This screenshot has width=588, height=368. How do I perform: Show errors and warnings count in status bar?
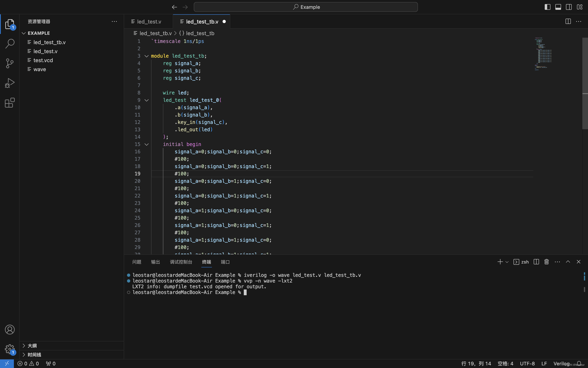28,364
